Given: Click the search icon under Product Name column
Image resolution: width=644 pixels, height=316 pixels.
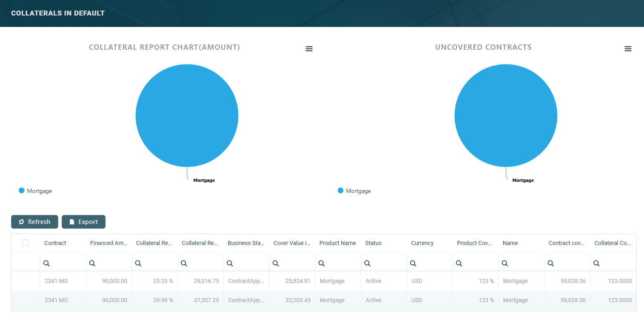Looking at the screenshot, I should click(321, 263).
